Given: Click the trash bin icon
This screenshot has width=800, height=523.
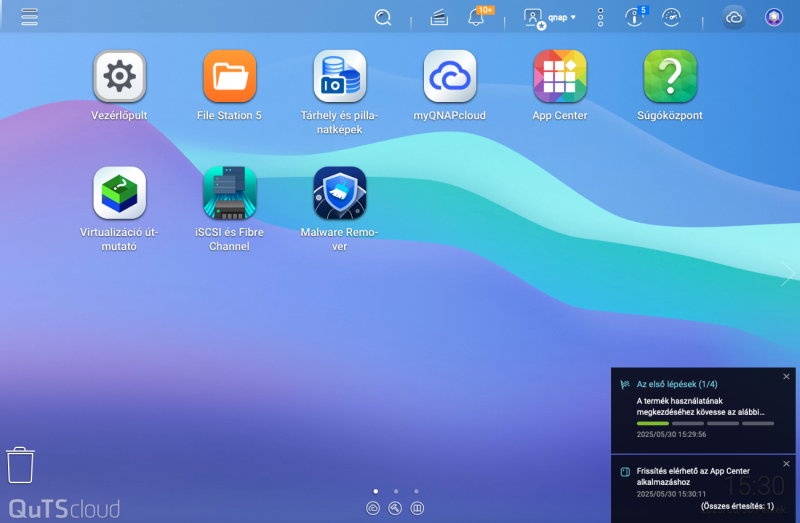Looking at the screenshot, I should (20, 465).
